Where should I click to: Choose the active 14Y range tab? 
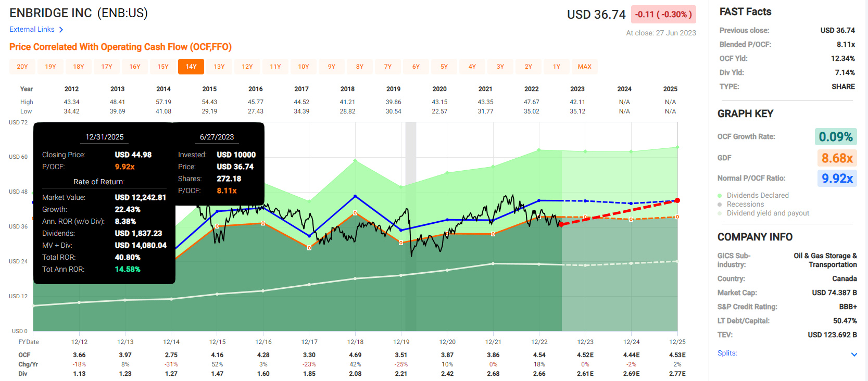[191, 67]
